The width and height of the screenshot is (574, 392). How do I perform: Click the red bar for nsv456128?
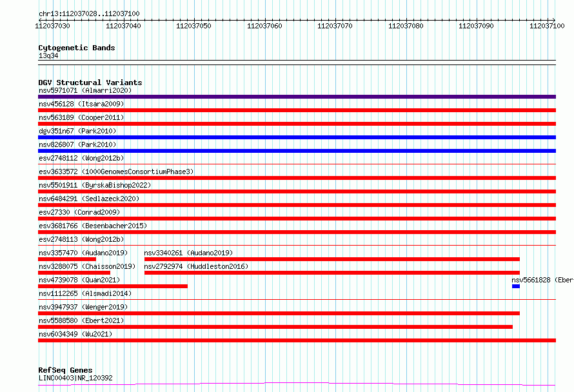click(x=297, y=110)
